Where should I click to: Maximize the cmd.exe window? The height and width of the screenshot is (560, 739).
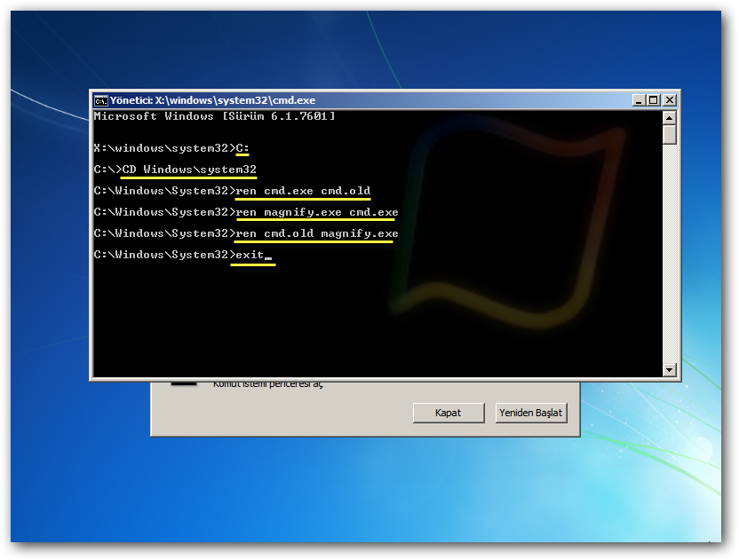coord(654,100)
